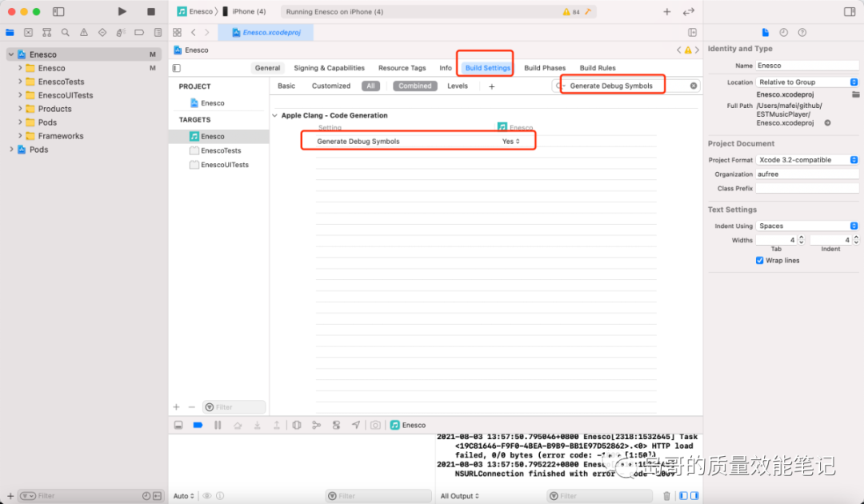
Task: Select the Basic settings filter
Action: (x=286, y=86)
